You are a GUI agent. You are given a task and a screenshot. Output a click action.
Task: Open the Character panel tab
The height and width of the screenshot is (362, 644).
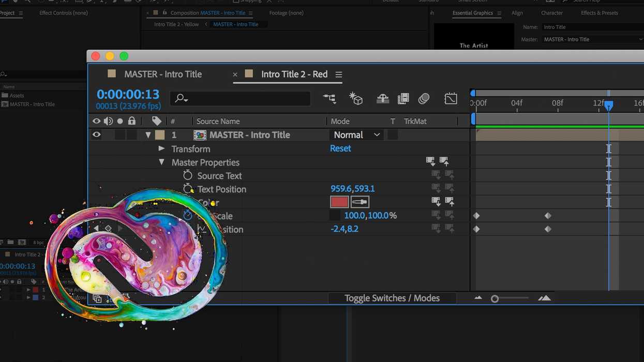552,13
